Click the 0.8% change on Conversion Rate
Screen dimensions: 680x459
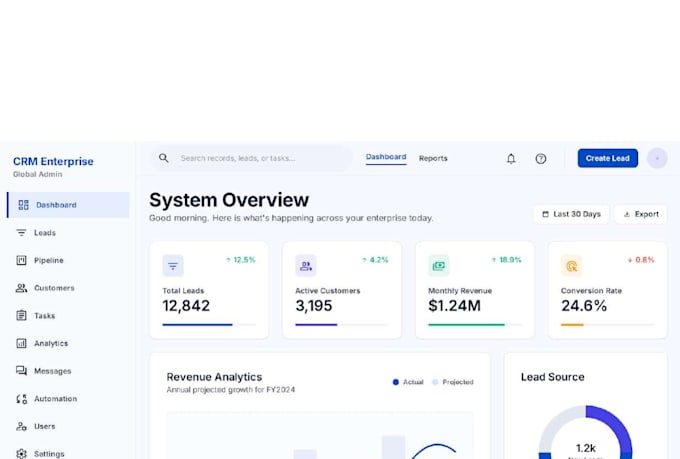pos(641,260)
